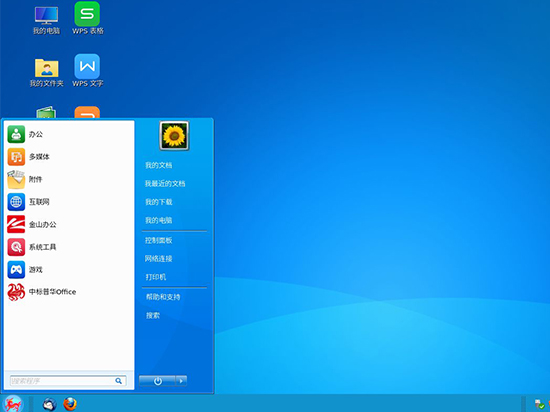The image size is (550, 412).
Task: Select 我的文档 in the start menu
Action: (x=159, y=166)
